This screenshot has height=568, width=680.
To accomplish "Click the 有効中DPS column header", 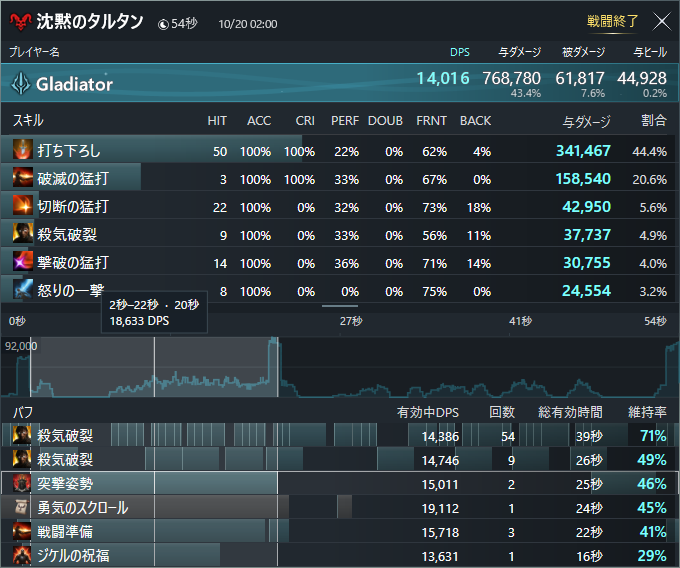I will 428,412.
